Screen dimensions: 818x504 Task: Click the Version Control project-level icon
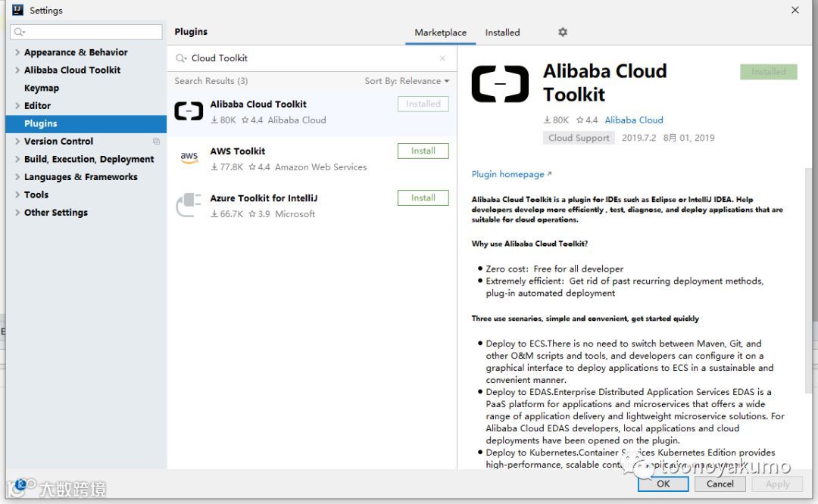click(x=156, y=142)
